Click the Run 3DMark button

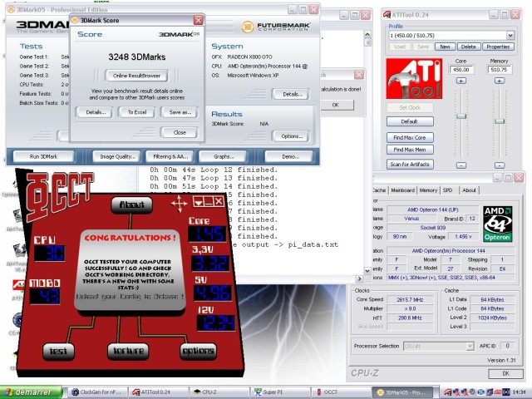point(43,157)
